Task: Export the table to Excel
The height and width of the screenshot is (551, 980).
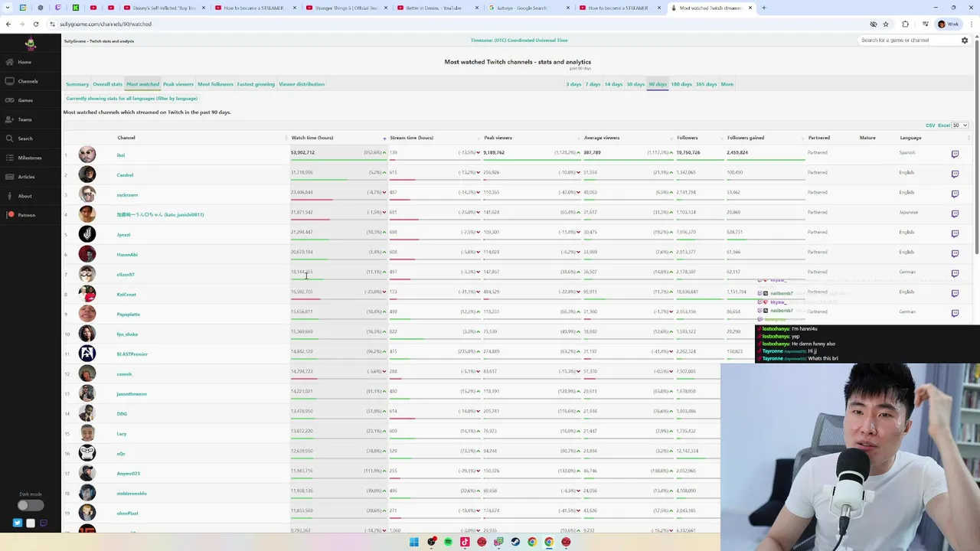Action: (943, 126)
